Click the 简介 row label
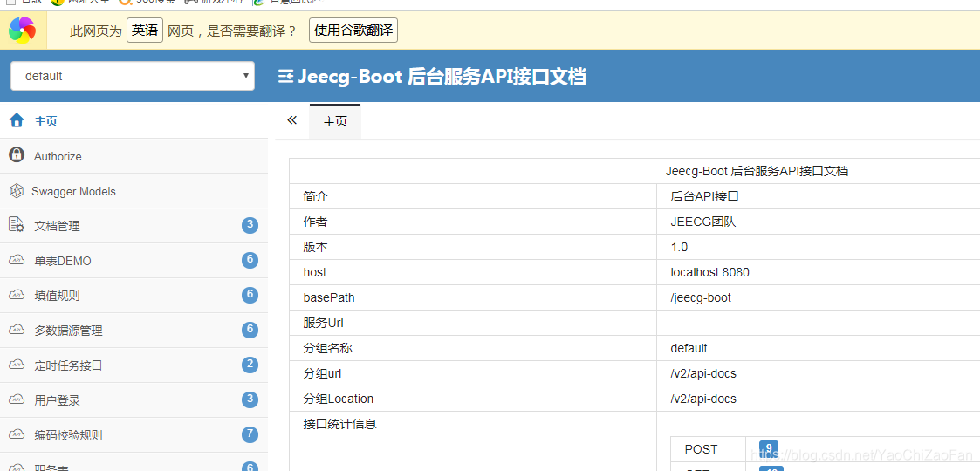 tap(315, 196)
